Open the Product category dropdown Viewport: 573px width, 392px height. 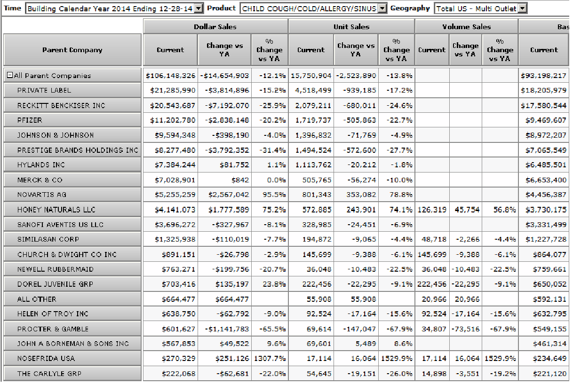tap(382, 8)
